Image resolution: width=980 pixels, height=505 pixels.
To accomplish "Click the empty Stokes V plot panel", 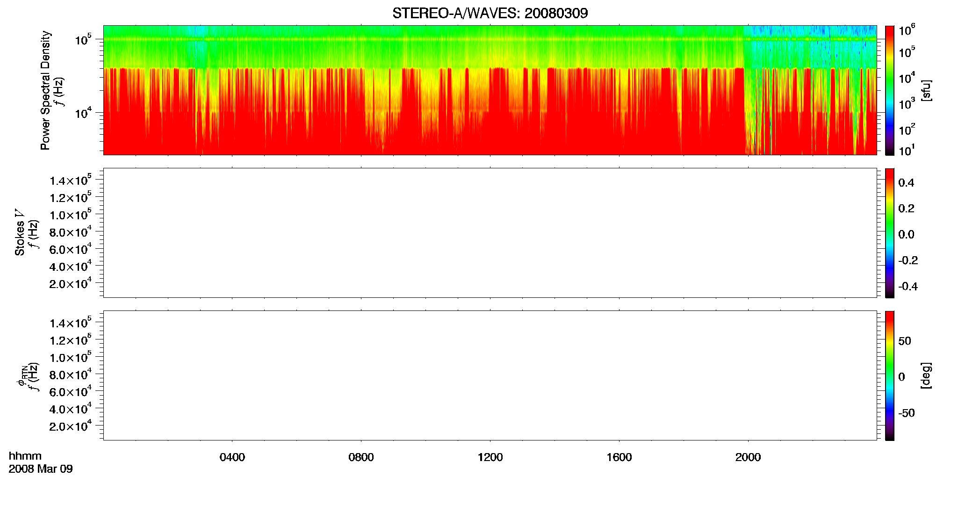I will pyautogui.click(x=490, y=233).
